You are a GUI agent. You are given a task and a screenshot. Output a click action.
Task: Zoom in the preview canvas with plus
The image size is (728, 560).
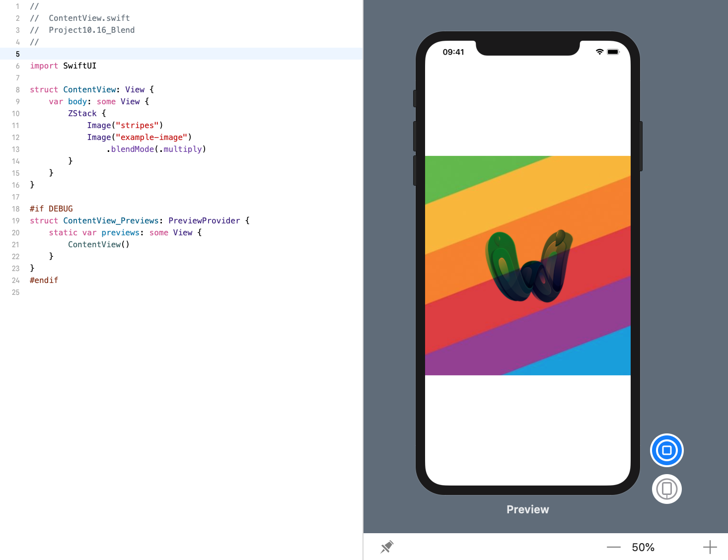point(710,547)
